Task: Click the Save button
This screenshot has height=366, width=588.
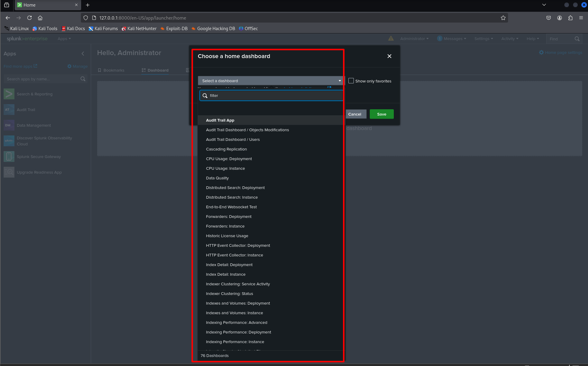Action: (x=381, y=114)
